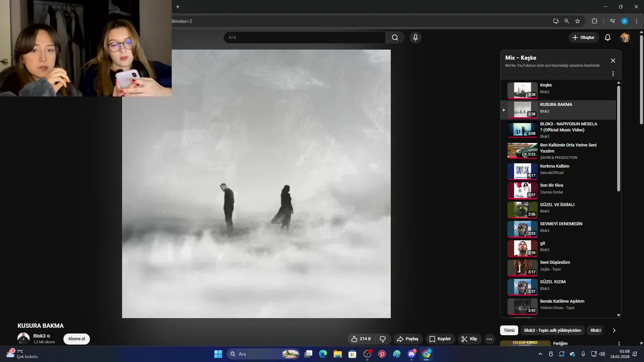This screenshot has height=362, width=644.
Task: Click the YouTube search magnifier button
Action: tap(395, 37)
